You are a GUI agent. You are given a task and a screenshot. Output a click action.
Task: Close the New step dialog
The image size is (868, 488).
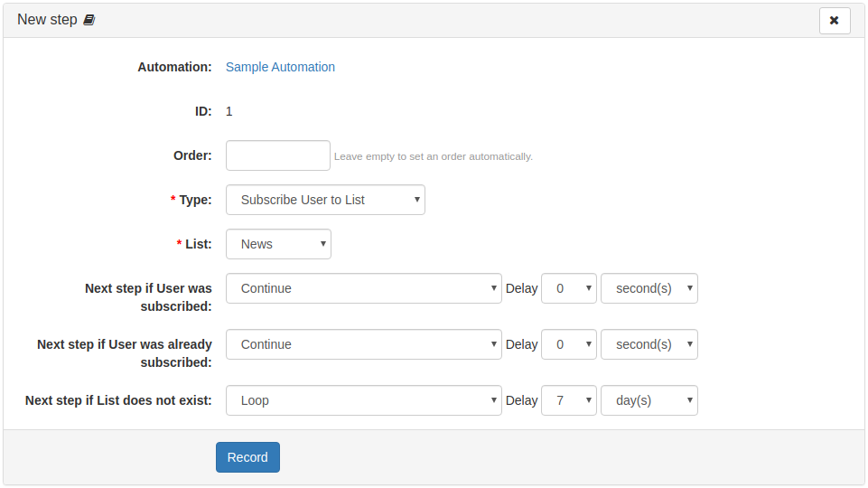835,21
